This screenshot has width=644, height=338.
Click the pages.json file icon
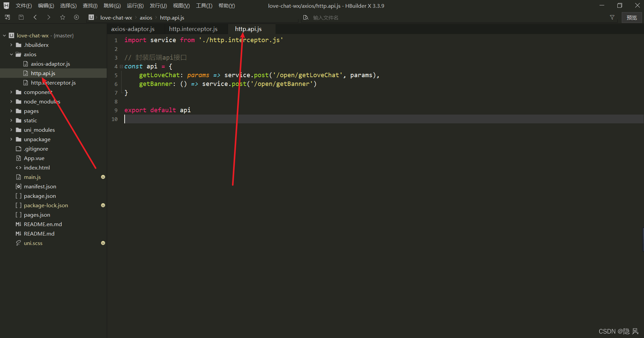coord(19,215)
